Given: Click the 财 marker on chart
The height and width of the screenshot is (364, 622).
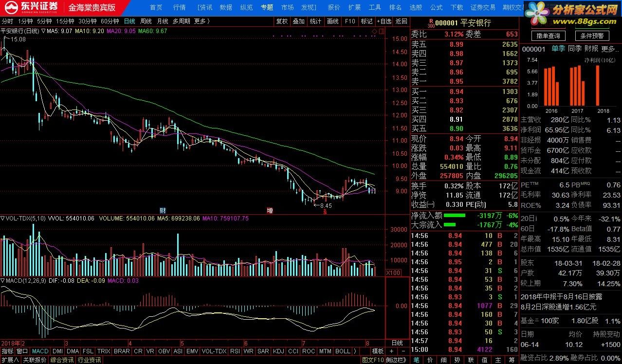Looking at the screenshot, I should [x=163, y=211].
